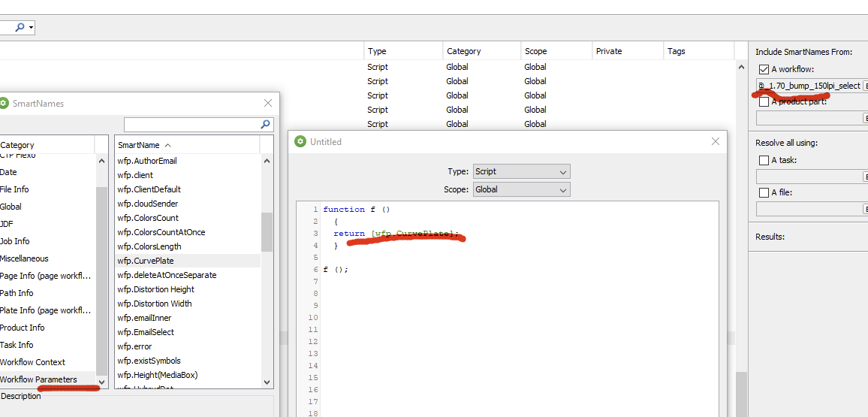Click up arrow of the SmartName list scrollbar
This screenshot has height=417, width=868.
[267, 161]
